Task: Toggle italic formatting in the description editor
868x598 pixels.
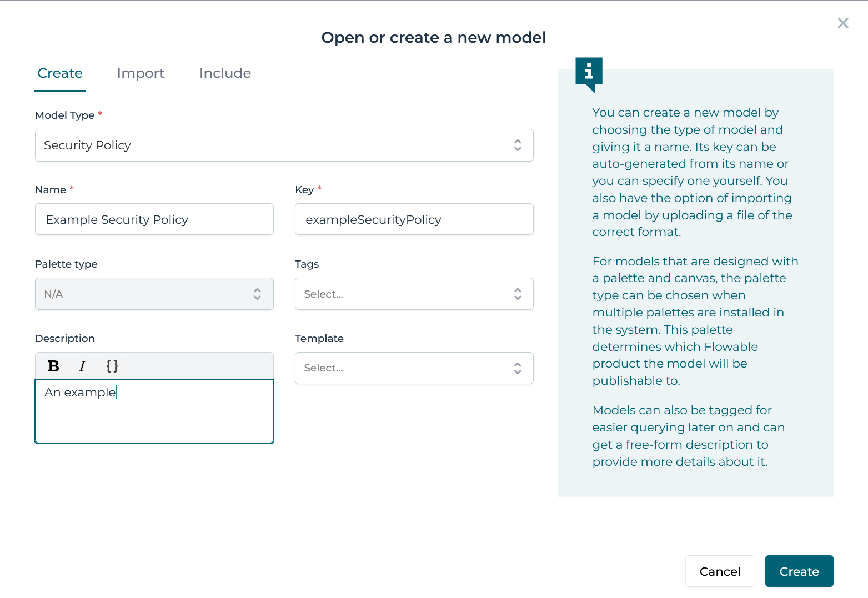Action: (x=82, y=366)
